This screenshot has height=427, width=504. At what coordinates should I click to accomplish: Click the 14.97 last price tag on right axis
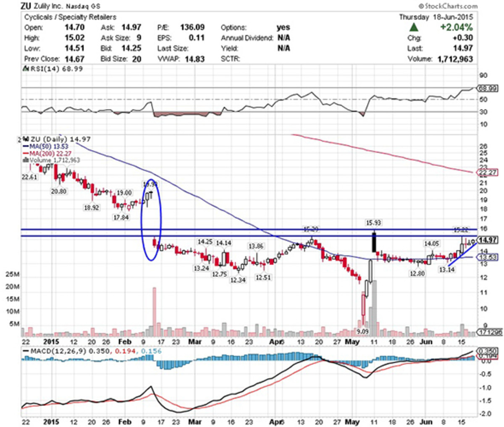pos(488,240)
